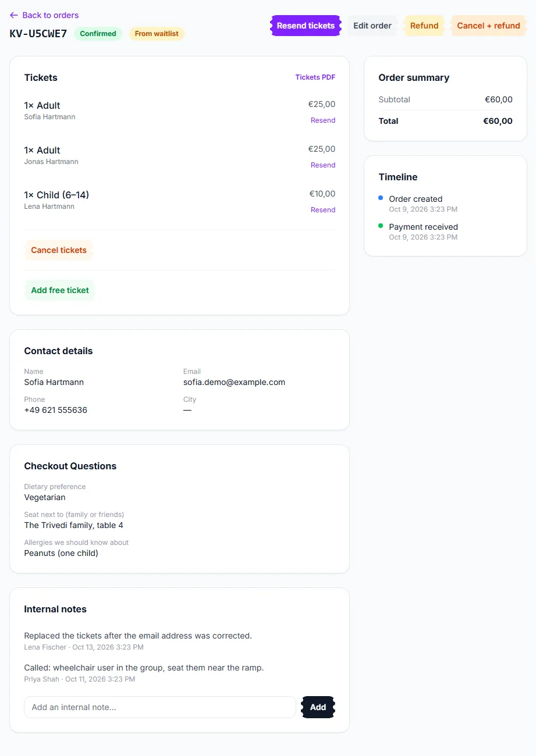Resend Lena Hartmann's child ticket

323,210
